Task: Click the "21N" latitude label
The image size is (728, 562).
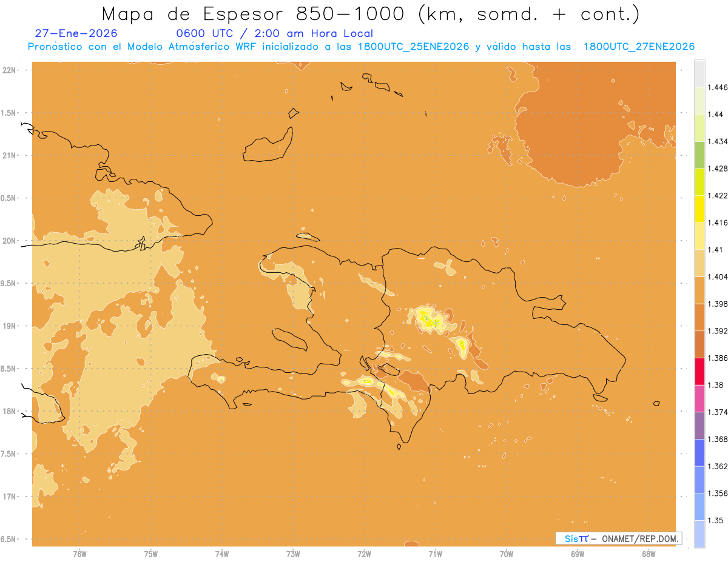Action: tap(9, 155)
